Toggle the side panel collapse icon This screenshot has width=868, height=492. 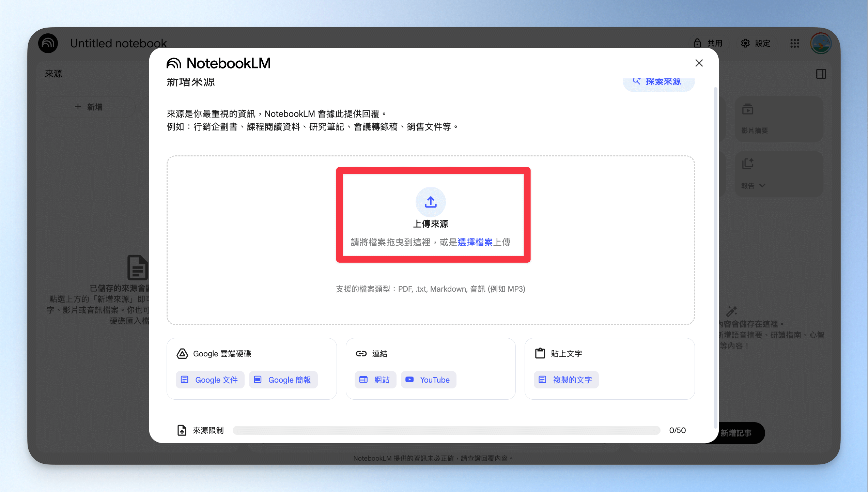[821, 74]
